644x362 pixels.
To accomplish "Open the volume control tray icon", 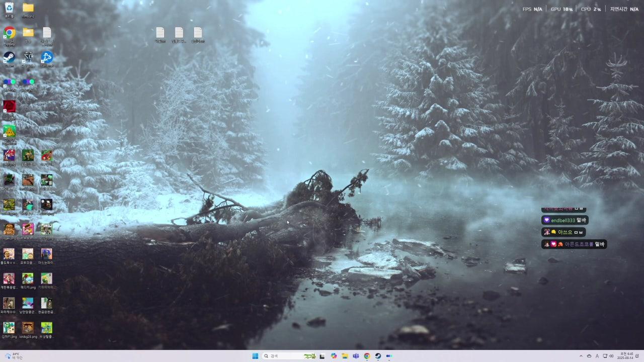I will pos(611,356).
